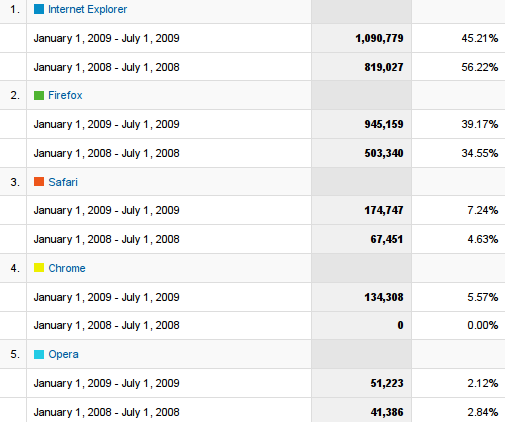Click the 2008 date range under Internet Explorer
Screen dimensions: 505x422
(106, 67)
